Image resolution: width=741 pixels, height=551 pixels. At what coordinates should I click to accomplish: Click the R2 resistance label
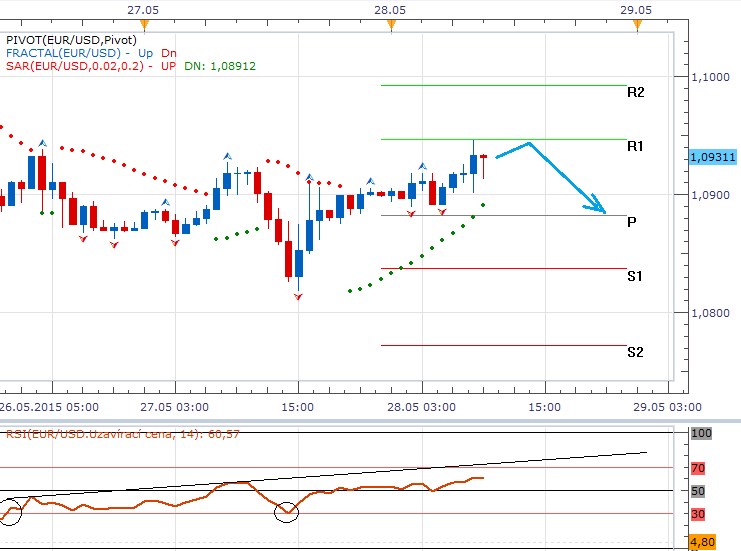tap(635, 92)
